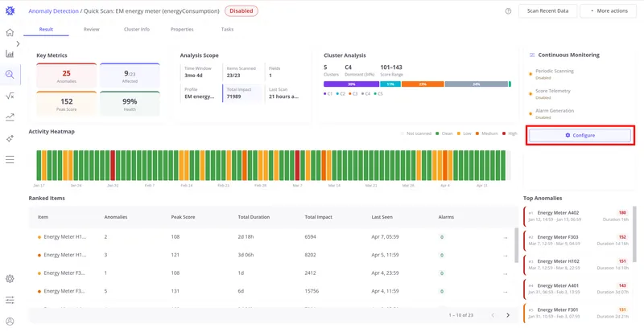Screen dimensions: 644x332
Task: Open the Anomaly Detection breadcrumb link
Action: pos(53,11)
